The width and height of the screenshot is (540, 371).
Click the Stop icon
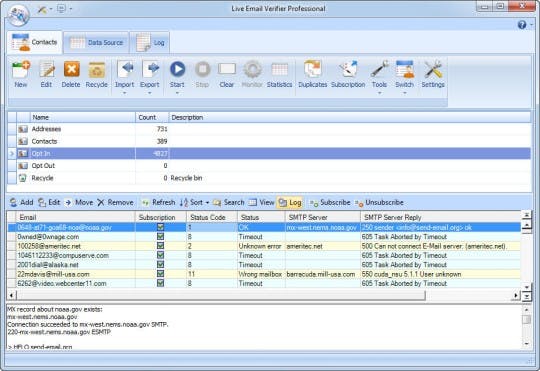click(x=202, y=69)
